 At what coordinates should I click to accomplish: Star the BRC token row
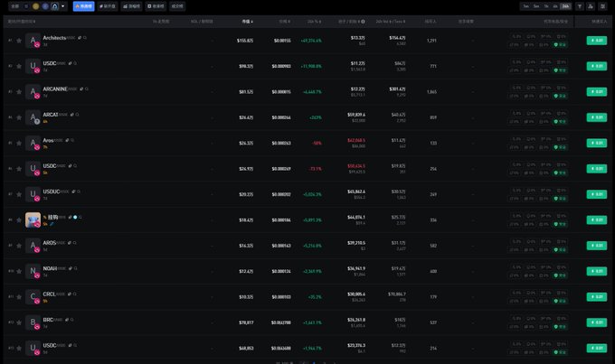tap(19, 322)
